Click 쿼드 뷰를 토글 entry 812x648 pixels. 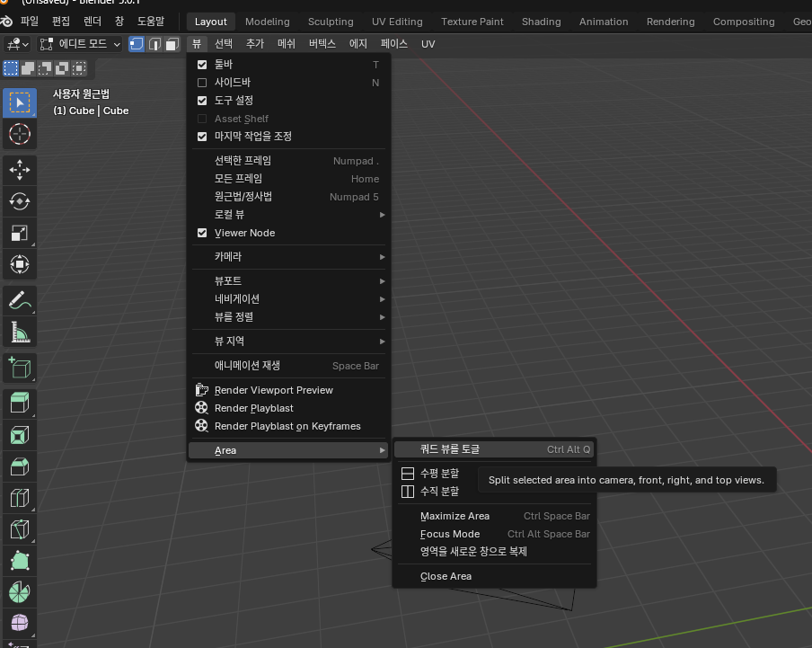click(494, 449)
